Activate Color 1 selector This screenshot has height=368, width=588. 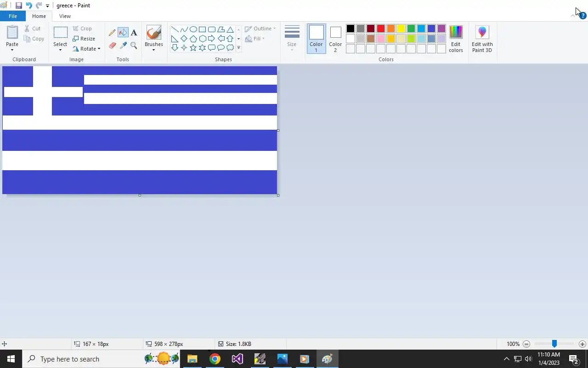(316, 39)
